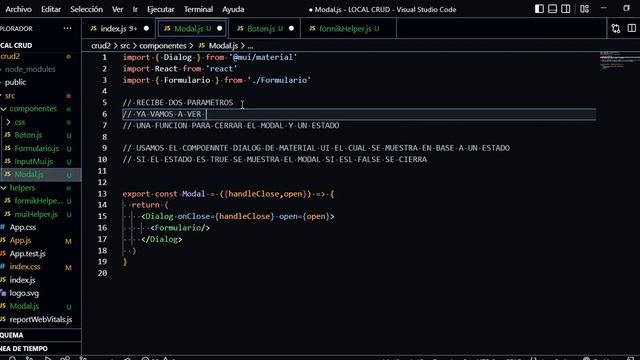Click componentes breadcrumb segment
The image size is (640, 360).
(162, 46)
